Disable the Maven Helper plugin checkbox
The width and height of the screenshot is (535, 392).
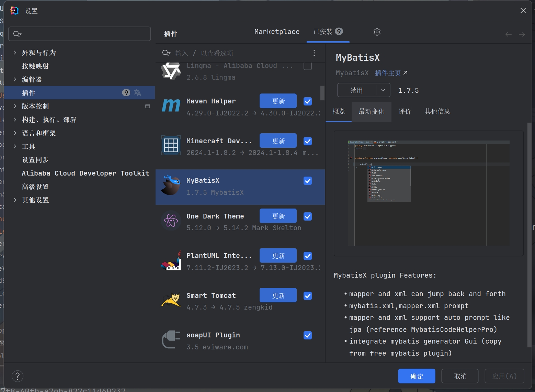308,101
